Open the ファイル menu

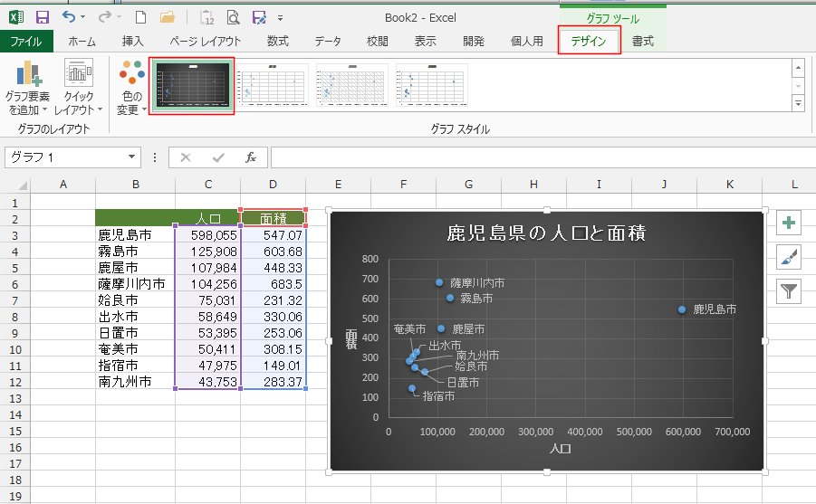pos(25,42)
